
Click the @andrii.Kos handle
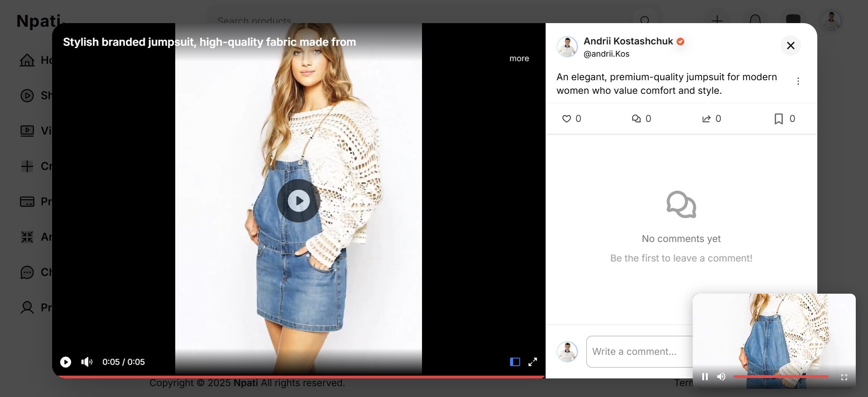(606, 54)
